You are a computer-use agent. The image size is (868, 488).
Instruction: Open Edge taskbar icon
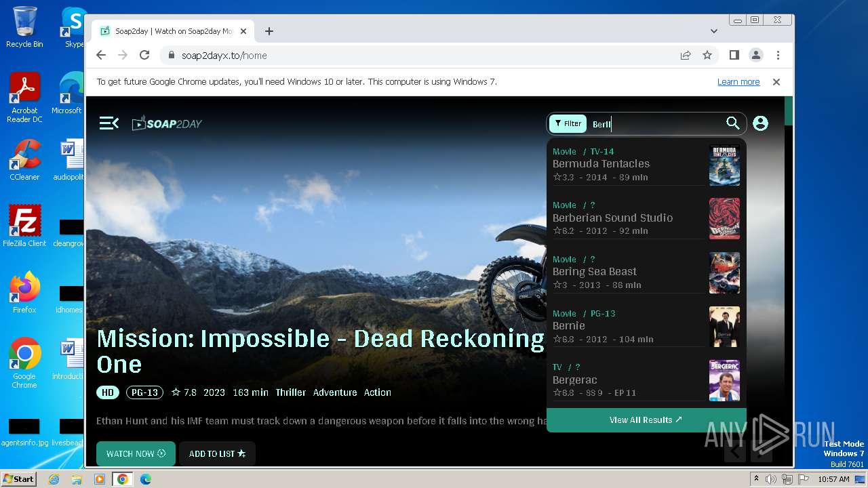(145, 479)
